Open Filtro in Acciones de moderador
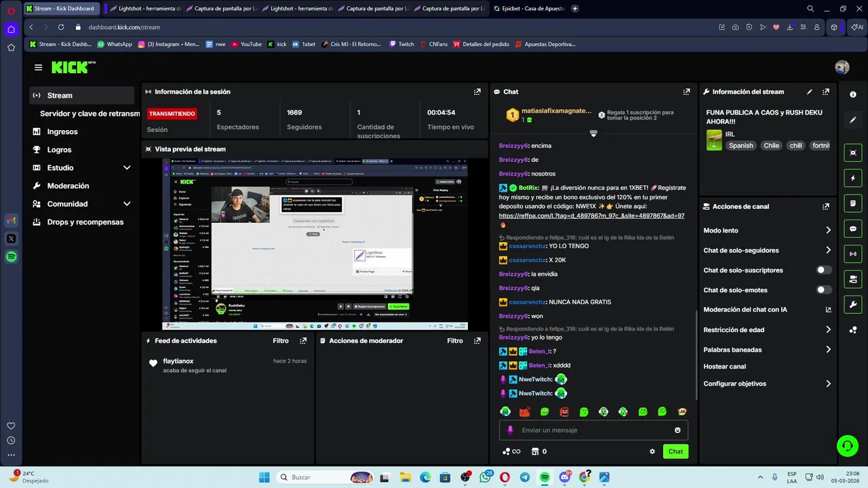 coord(455,341)
